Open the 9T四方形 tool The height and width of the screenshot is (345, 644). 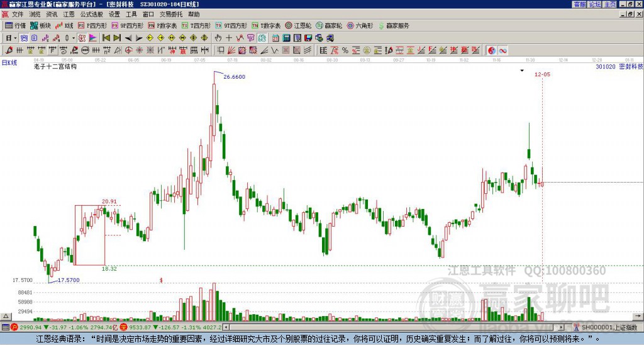pyautogui.click(x=231, y=25)
